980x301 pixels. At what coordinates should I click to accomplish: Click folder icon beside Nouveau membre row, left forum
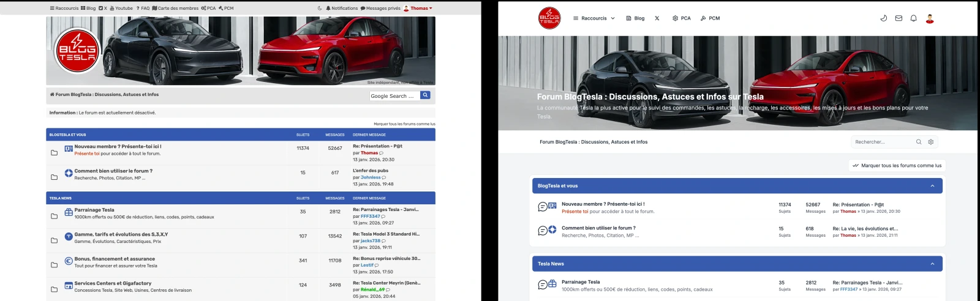(54, 152)
